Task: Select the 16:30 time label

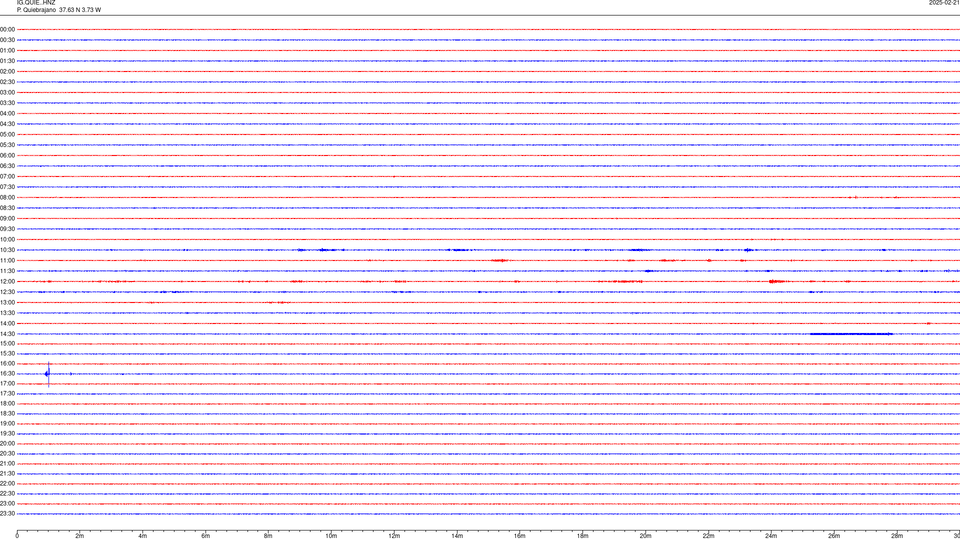Action: [7, 374]
